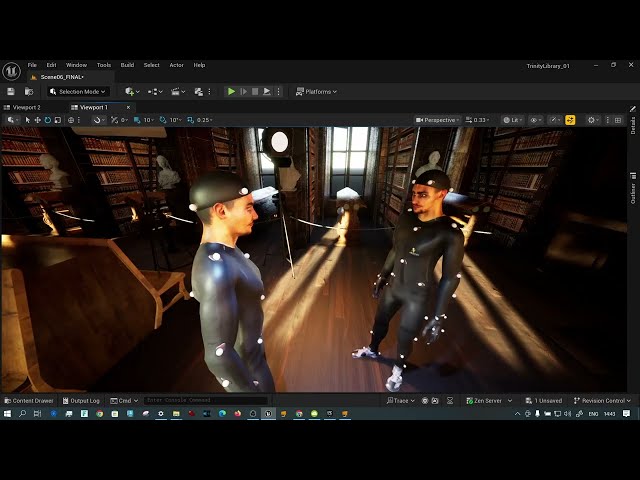Open the surface snapping dropdown
Viewport: 640px width, 480px height.
point(99,120)
